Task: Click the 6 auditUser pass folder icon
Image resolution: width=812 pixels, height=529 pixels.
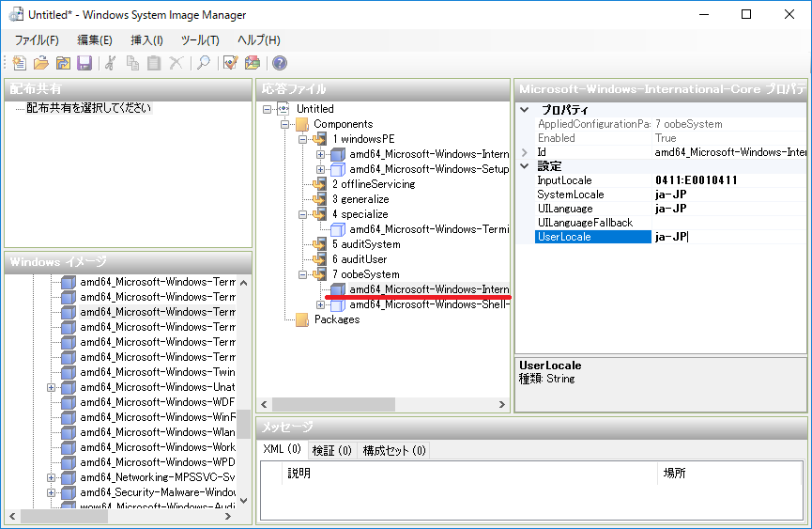Action: pos(319,259)
